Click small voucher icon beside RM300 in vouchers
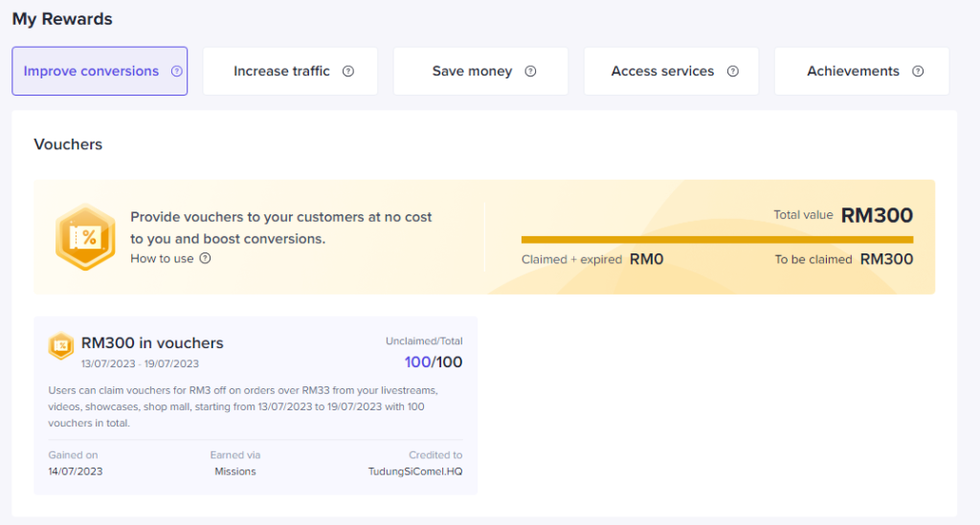 61,346
